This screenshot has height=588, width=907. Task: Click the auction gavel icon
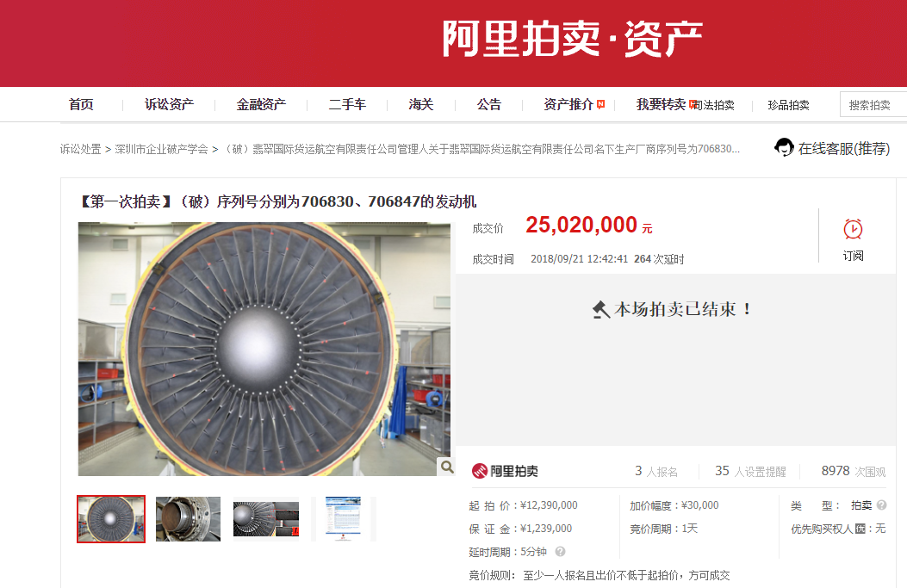(601, 309)
